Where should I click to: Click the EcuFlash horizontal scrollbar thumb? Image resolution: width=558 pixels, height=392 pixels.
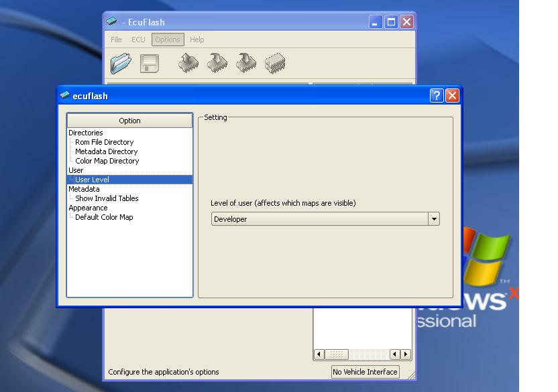[x=336, y=354]
